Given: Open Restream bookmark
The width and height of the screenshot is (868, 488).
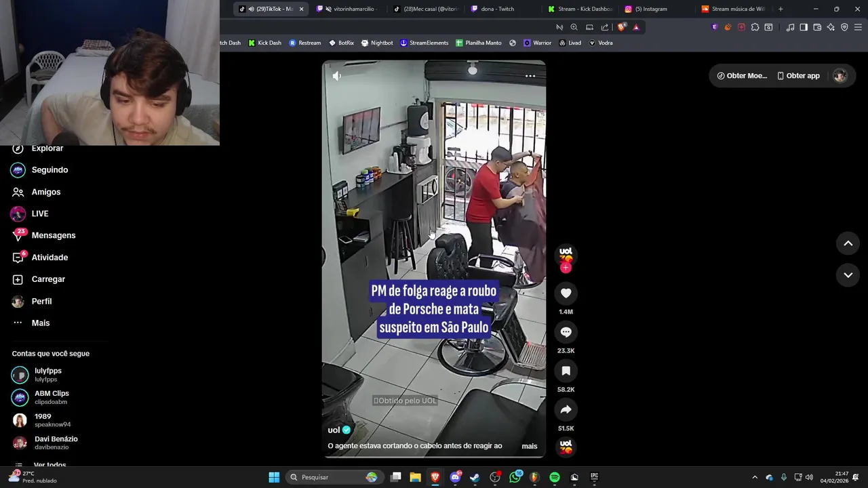Looking at the screenshot, I should click(x=305, y=43).
